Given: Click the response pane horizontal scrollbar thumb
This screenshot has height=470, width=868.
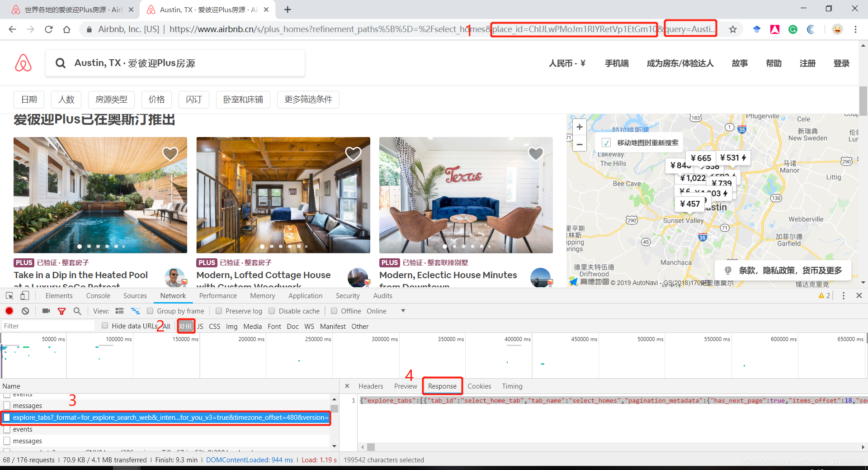Looking at the screenshot, I should (371, 447).
